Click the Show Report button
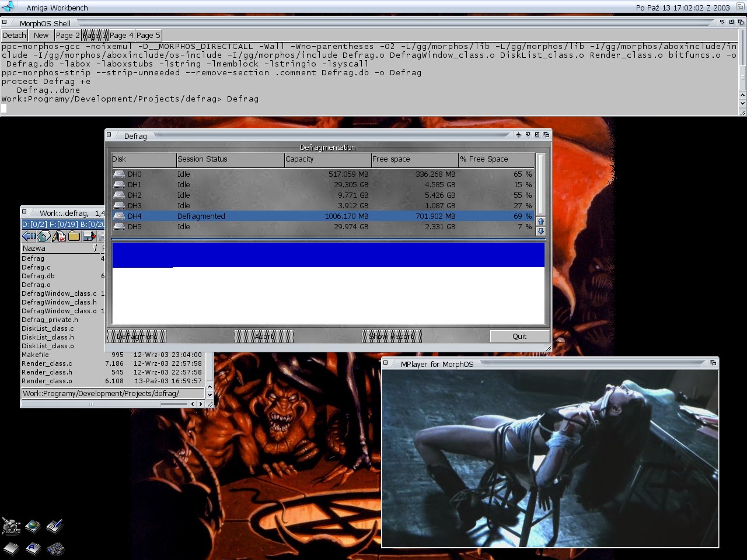Screen dimensions: 747x560 tap(391, 336)
